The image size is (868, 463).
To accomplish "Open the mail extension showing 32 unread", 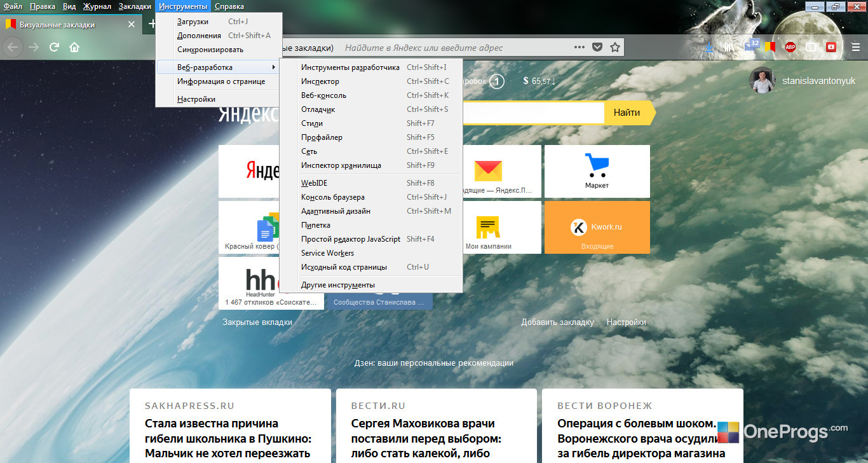I will (x=751, y=46).
